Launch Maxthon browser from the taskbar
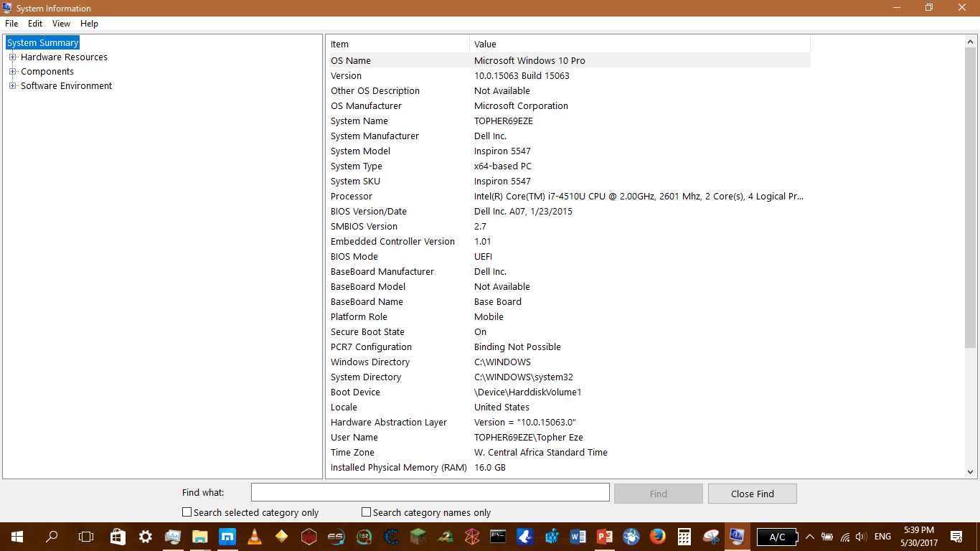 click(x=227, y=537)
